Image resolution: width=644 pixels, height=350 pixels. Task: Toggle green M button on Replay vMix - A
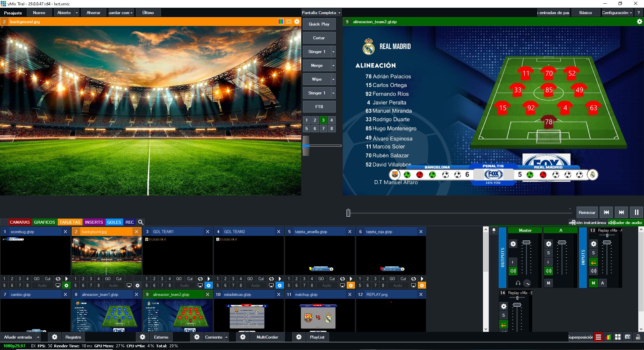pyautogui.click(x=593, y=283)
